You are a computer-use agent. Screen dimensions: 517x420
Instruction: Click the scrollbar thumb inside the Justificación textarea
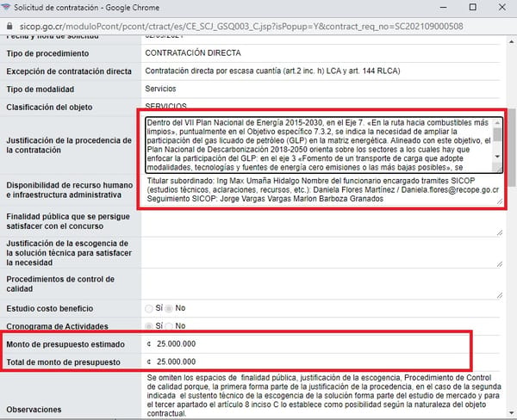pos(497,134)
